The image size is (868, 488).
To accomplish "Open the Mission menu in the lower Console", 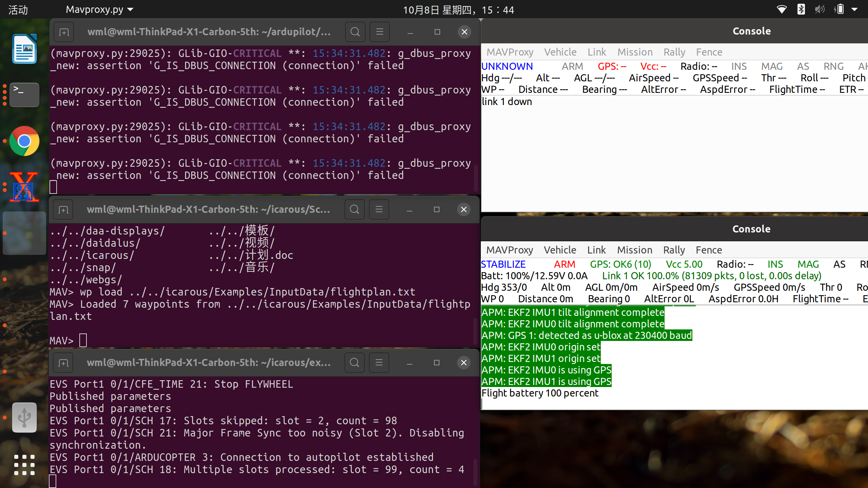I will click(x=634, y=250).
